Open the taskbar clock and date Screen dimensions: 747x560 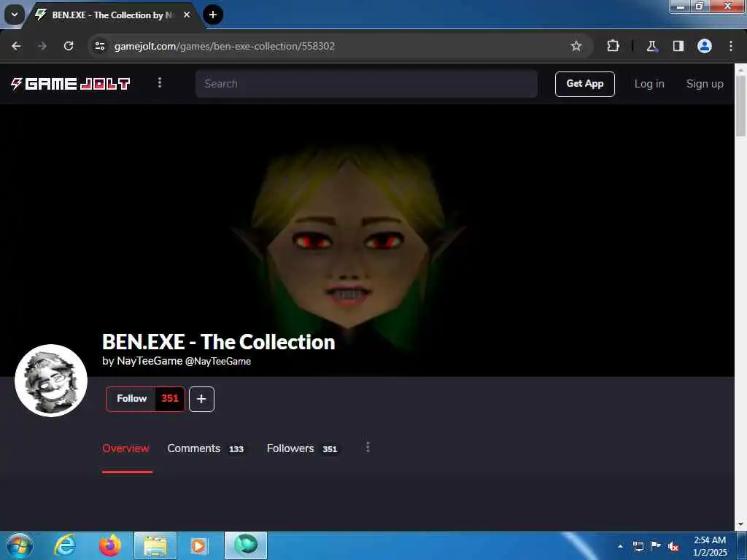point(710,546)
